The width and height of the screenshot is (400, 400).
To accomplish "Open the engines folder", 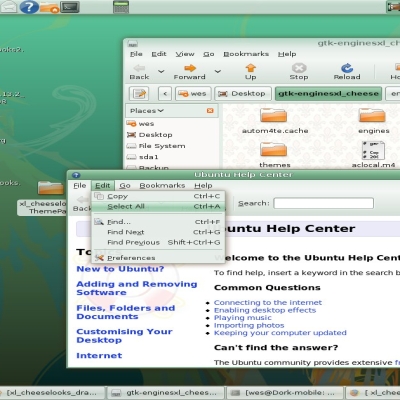I will coord(373,120).
